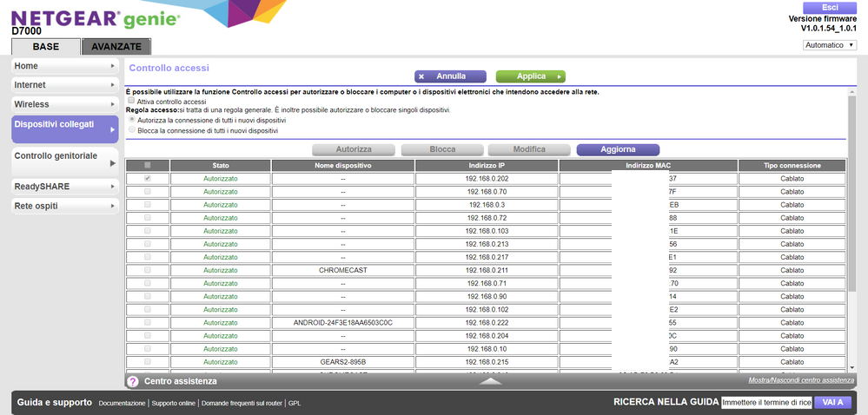Viewport: 868px width, 415px height.
Task: Select Blocca la connessione radio option
Action: click(132, 130)
